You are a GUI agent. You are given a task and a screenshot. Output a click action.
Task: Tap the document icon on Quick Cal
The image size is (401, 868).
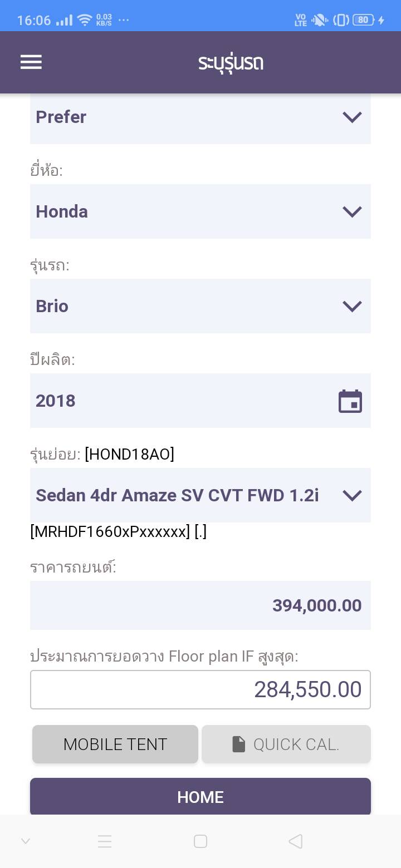239,744
